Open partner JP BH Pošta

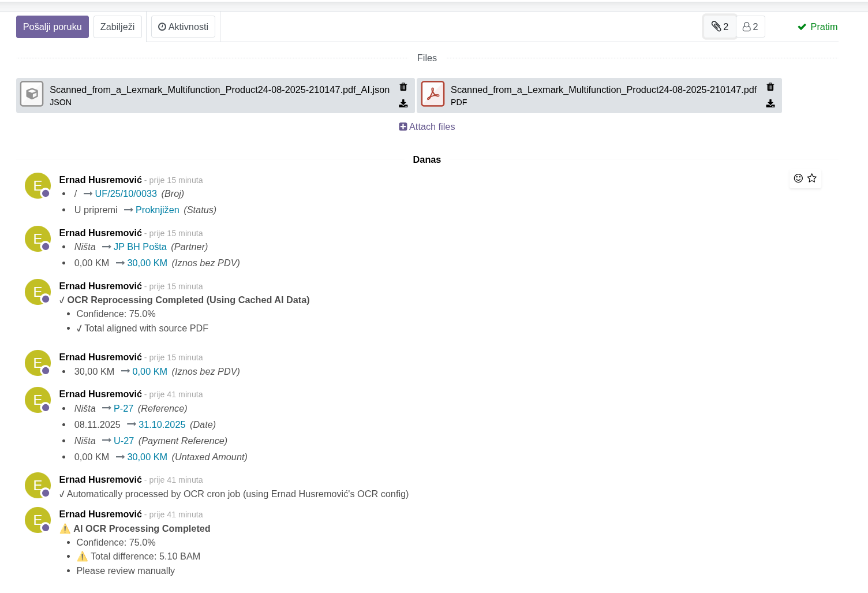tap(140, 247)
